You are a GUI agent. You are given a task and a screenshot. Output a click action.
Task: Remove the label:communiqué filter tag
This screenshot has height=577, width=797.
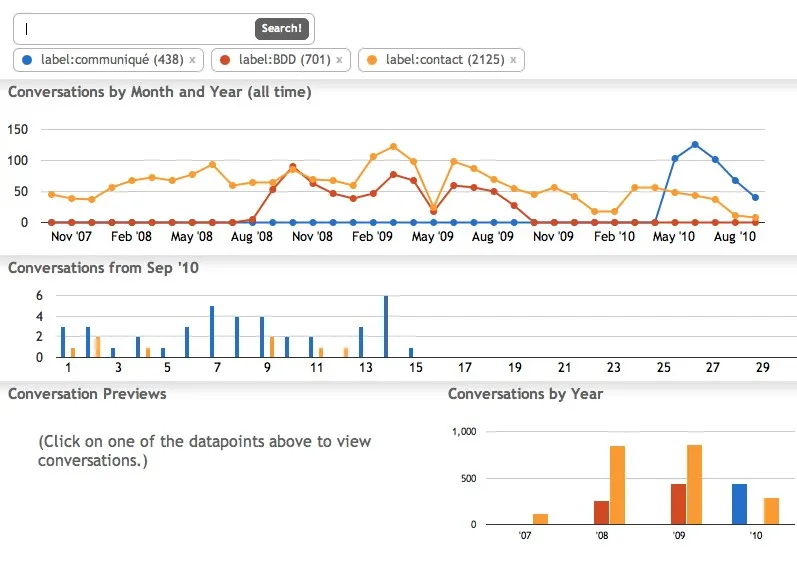pyautogui.click(x=193, y=60)
